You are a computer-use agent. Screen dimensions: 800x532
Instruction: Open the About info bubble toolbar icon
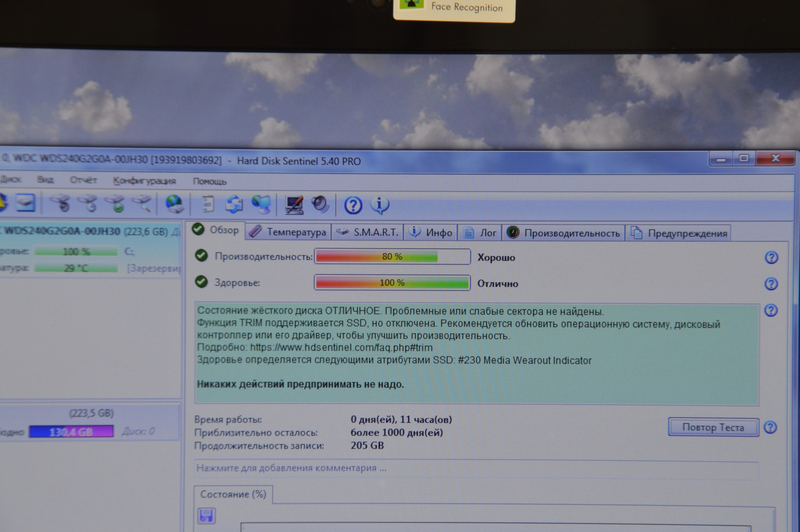379,205
